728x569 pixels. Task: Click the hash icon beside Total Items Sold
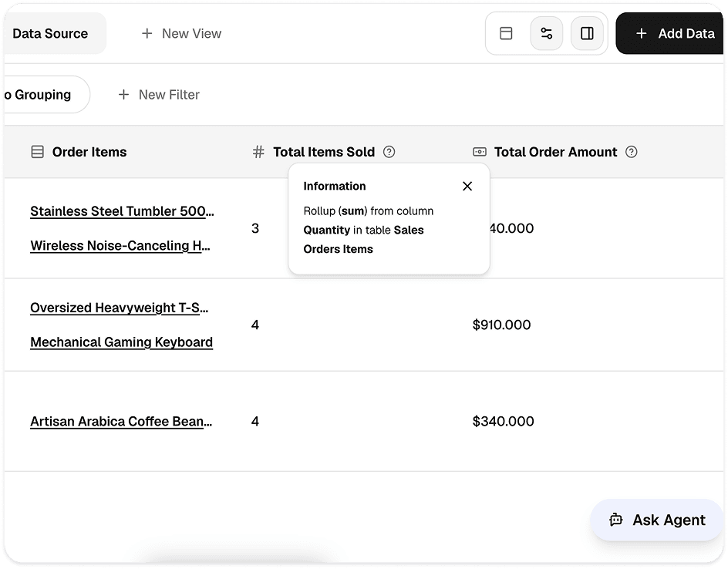point(258,152)
